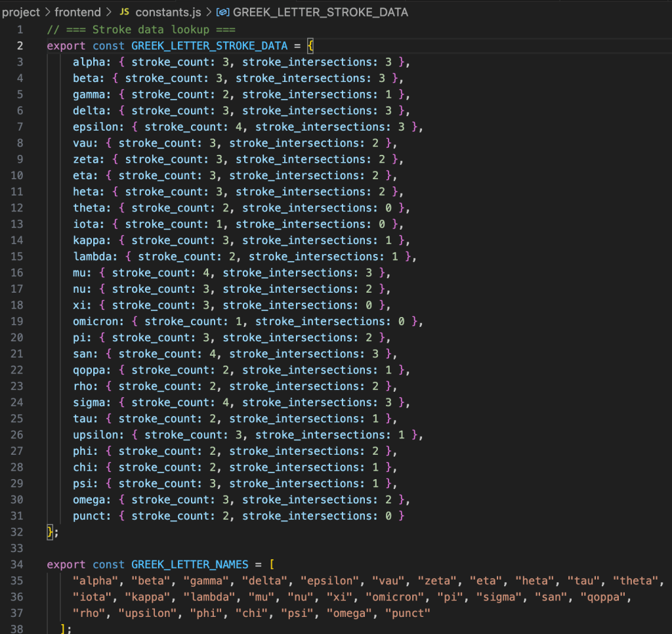
Task: Select 'constants.js' in the breadcrumb path
Action: click(167, 12)
